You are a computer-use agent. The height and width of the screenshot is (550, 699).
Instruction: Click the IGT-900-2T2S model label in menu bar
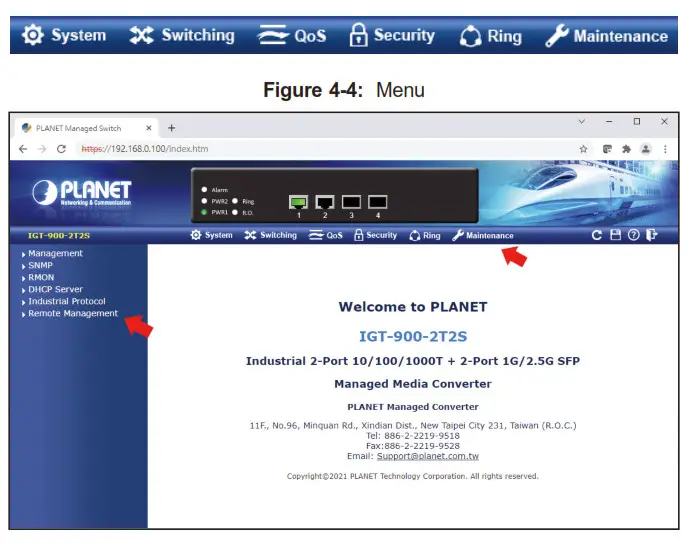(59, 235)
